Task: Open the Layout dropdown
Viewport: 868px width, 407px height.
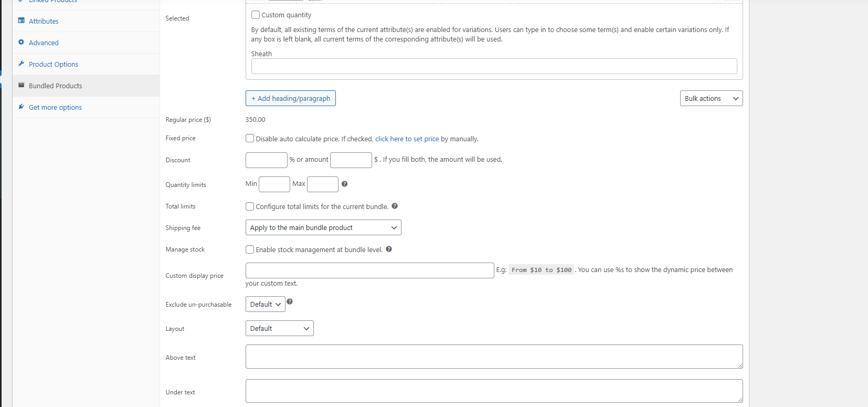Action: coord(279,328)
